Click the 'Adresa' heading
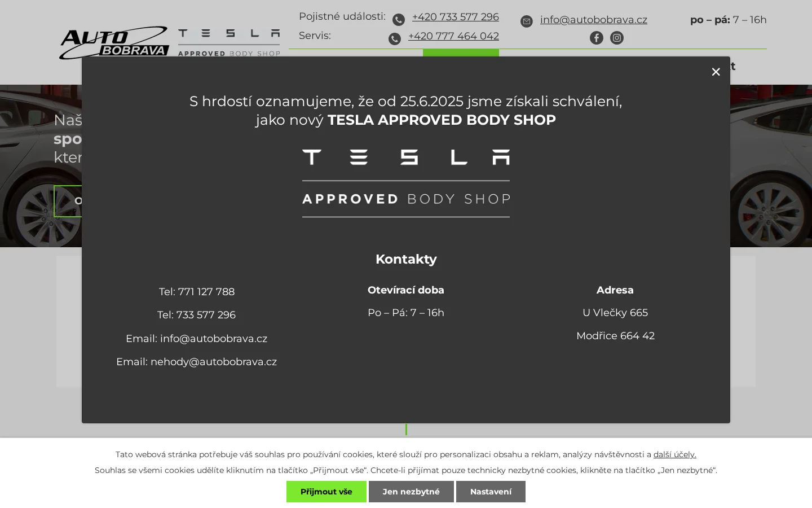Viewport: 812px width, 508px height. (x=615, y=290)
